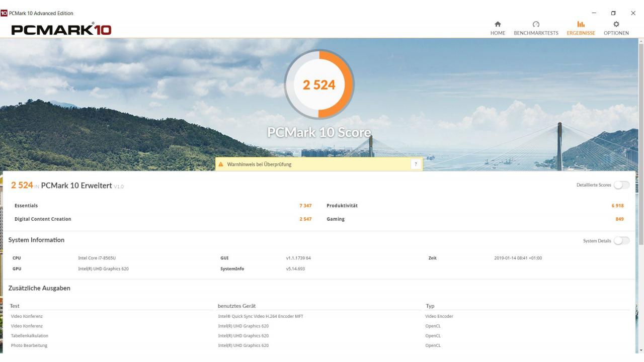This screenshot has height=362, width=644.
Task: Enable the Detaillierte Scores toggle
Action: [x=622, y=185]
